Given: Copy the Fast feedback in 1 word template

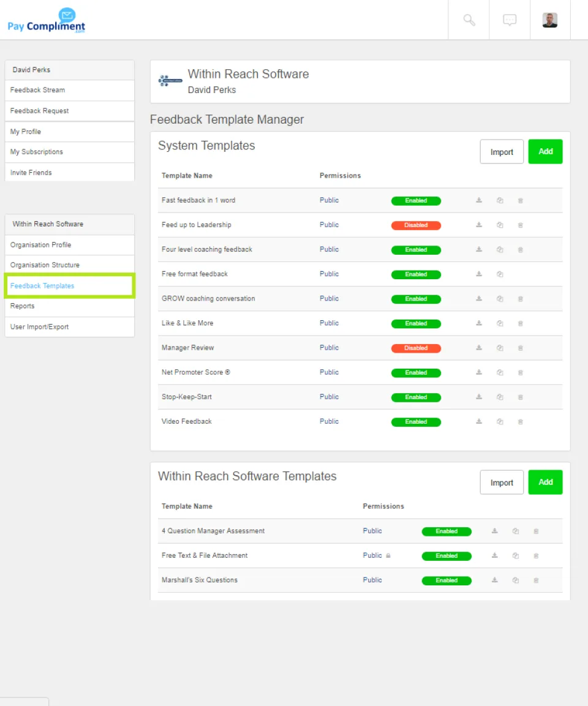Looking at the screenshot, I should (x=500, y=200).
